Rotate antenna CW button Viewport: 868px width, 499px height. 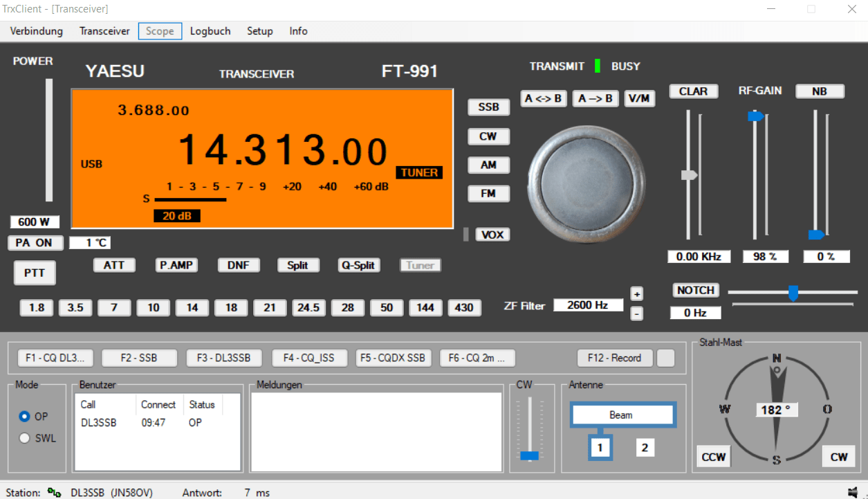[839, 457]
